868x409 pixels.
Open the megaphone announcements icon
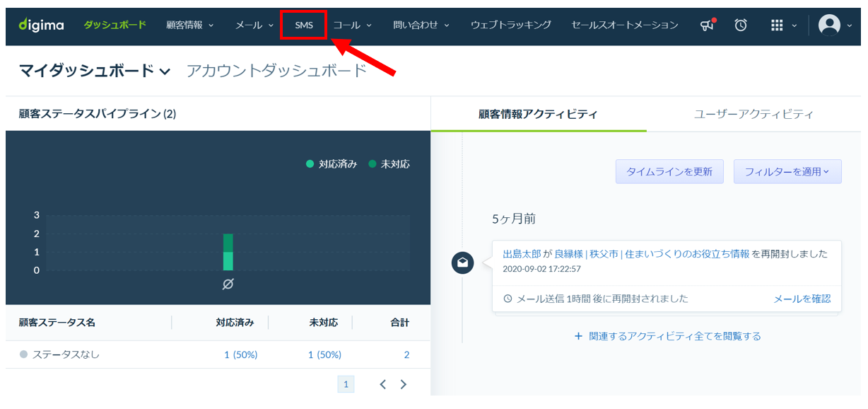coord(708,25)
